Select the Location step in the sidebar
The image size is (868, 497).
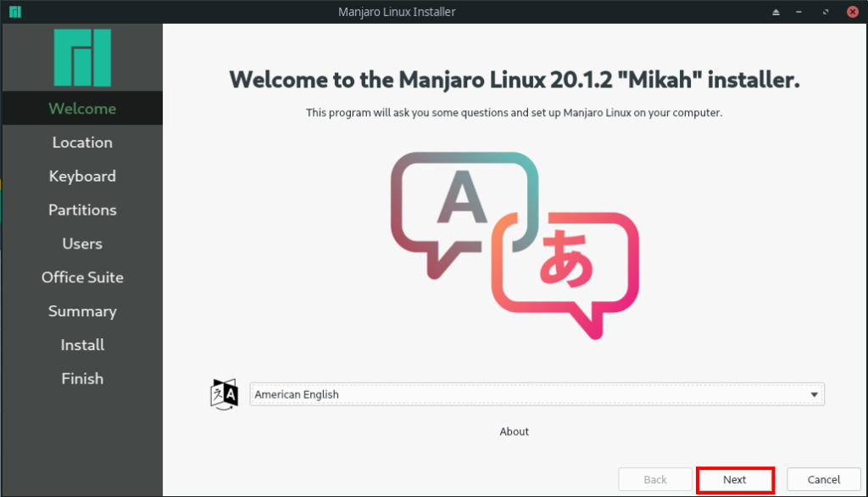(82, 142)
